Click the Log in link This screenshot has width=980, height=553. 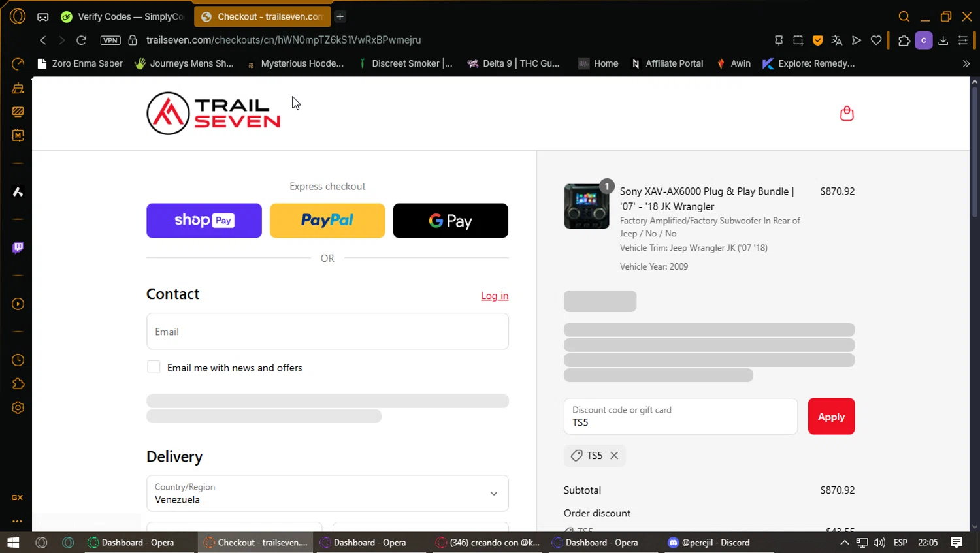coord(495,296)
